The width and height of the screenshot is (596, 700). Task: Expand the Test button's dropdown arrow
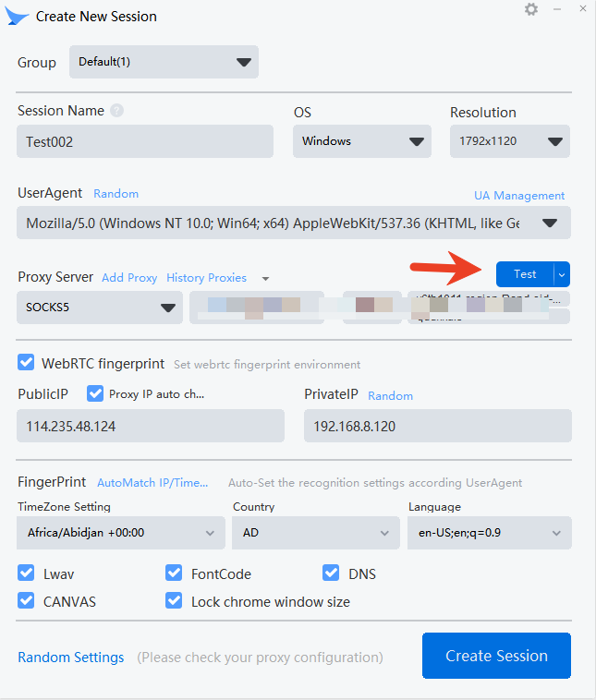(x=562, y=274)
